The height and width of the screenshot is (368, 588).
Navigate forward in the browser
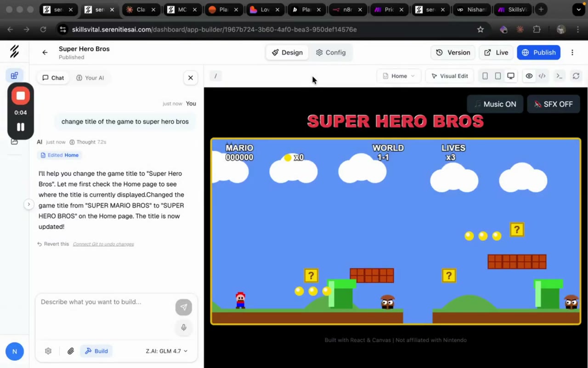27,29
